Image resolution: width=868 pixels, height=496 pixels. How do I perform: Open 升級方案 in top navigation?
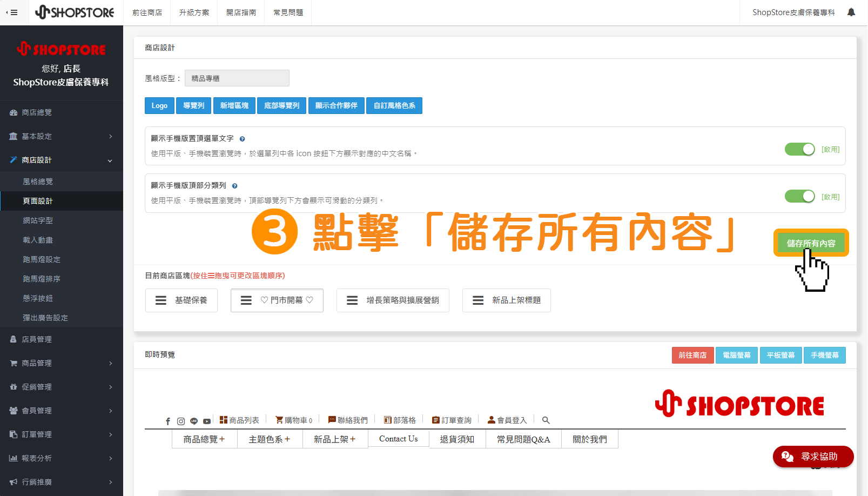tap(194, 12)
